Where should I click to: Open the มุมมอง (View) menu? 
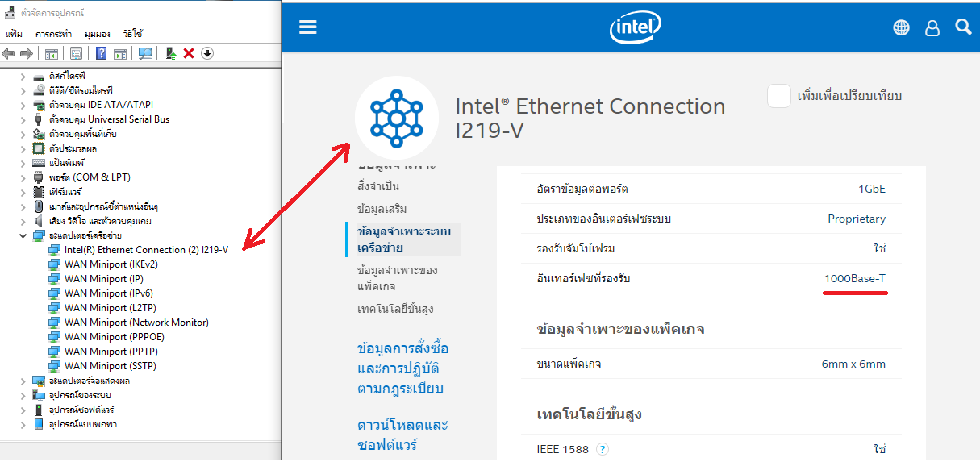pos(97,34)
